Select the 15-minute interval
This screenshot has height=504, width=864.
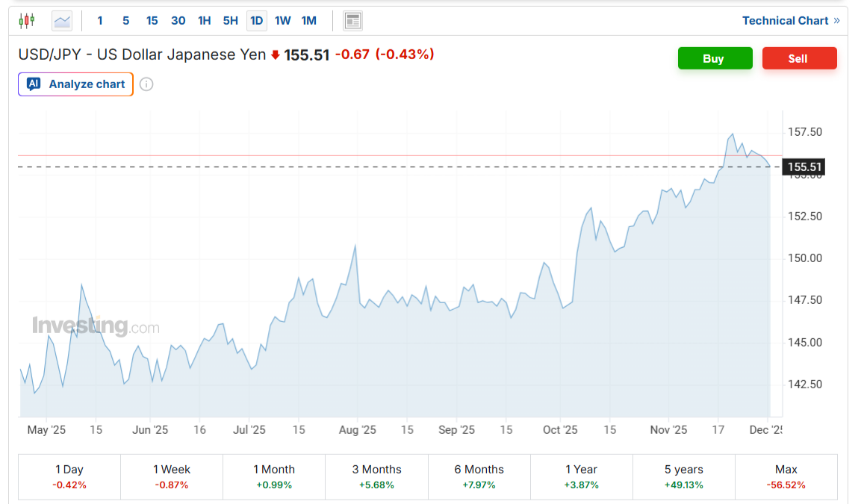(152, 20)
